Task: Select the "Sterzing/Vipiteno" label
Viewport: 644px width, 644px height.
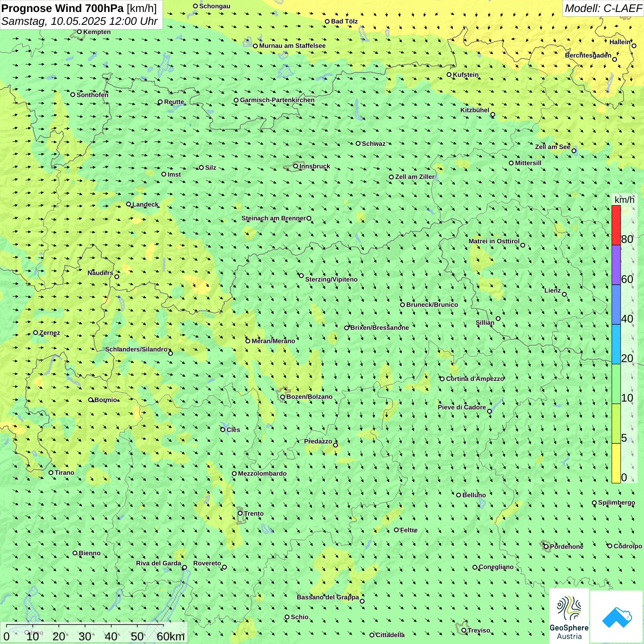Action: [x=331, y=279]
